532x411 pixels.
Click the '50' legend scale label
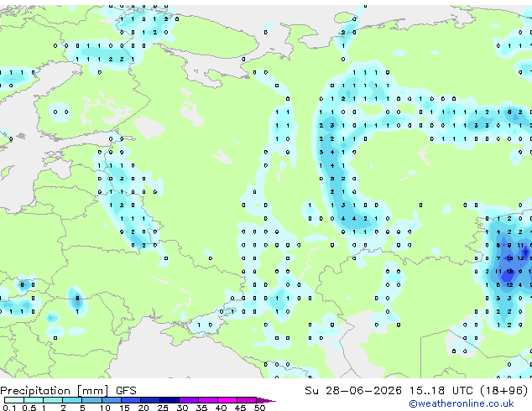tap(260, 408)
